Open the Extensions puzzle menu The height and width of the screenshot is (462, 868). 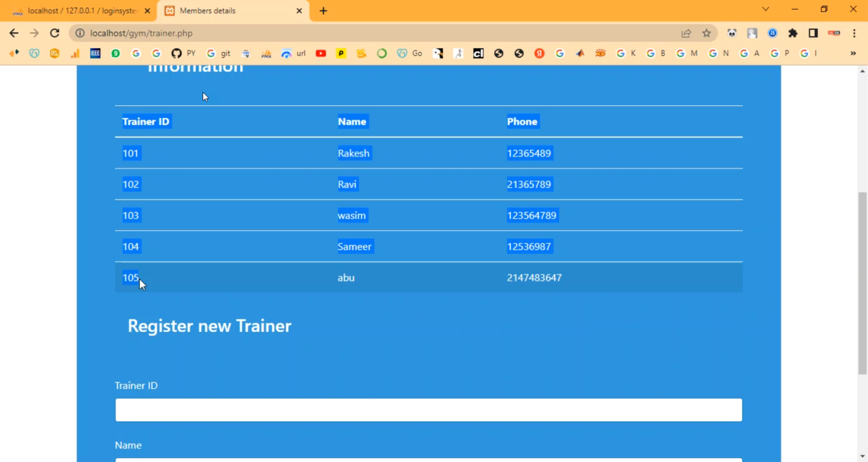793,34
